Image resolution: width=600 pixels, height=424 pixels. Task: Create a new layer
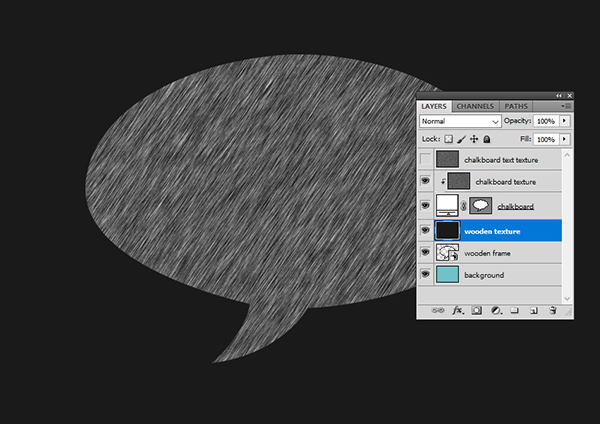pyautogui.click(x=532, y=311)
